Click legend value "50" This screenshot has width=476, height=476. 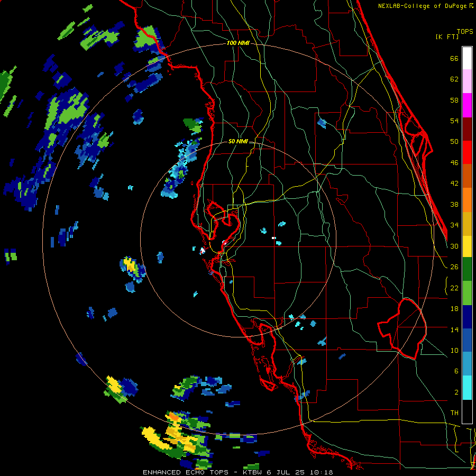pos(454,142)
